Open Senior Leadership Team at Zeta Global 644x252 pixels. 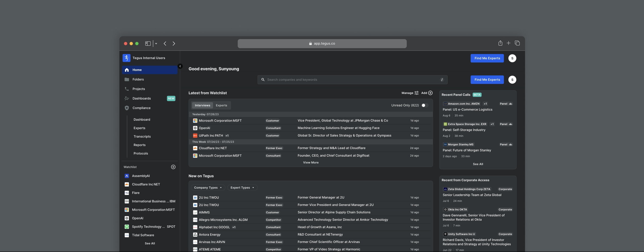point(472,195)
